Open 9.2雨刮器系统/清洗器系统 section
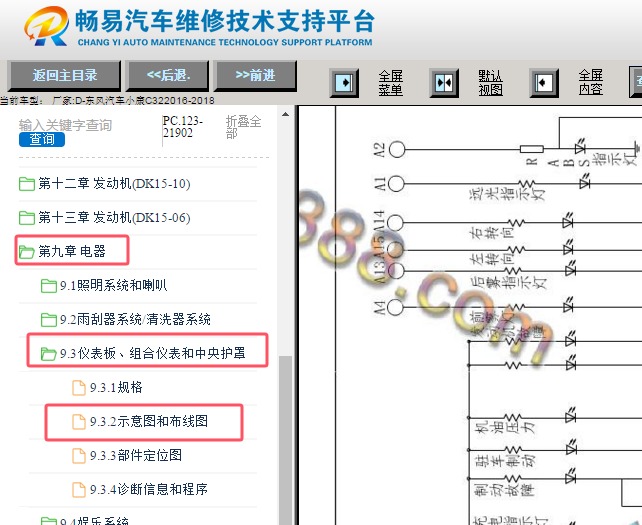 click(135, 319)
